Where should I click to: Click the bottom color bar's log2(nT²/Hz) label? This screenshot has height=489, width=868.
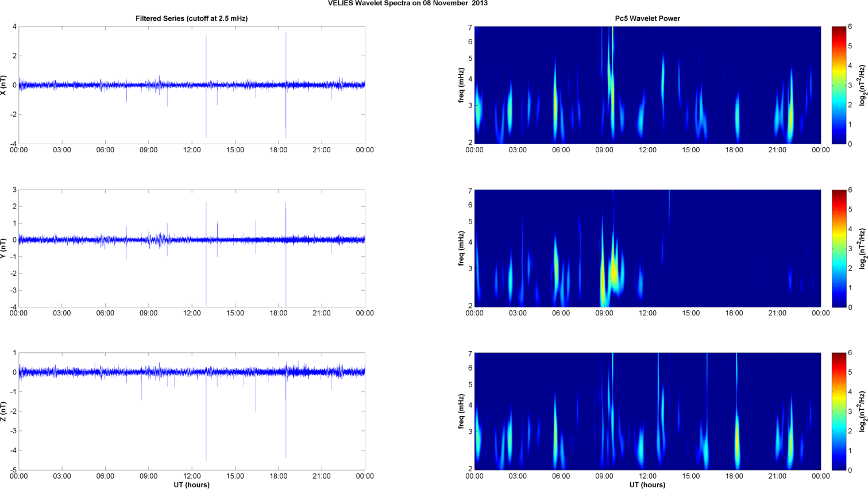862,411
